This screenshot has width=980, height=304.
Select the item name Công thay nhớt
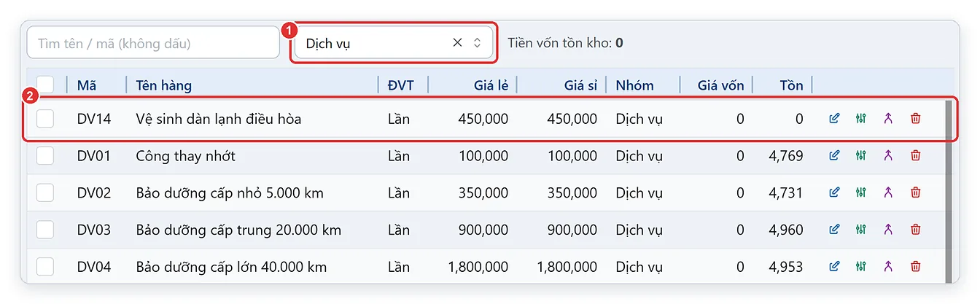click(185, 155)
